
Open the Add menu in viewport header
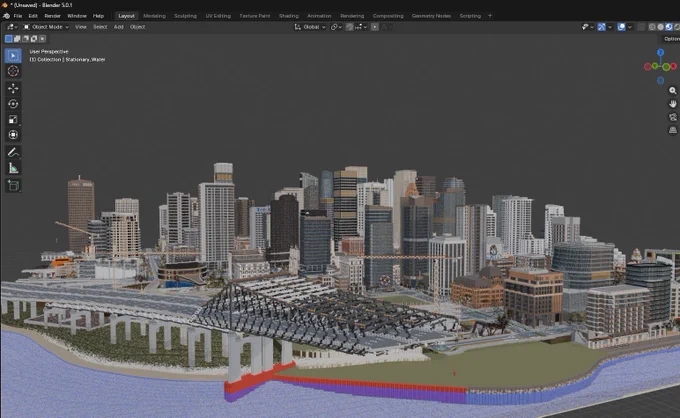118,27
